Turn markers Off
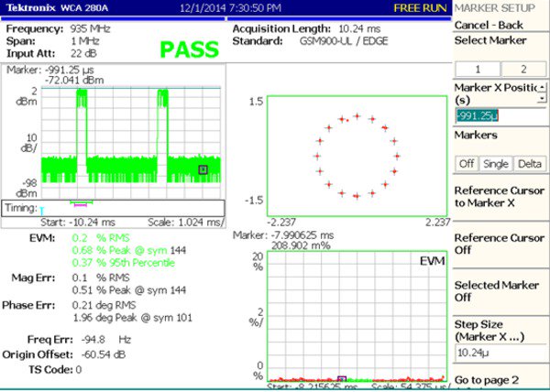 point(467,162)
